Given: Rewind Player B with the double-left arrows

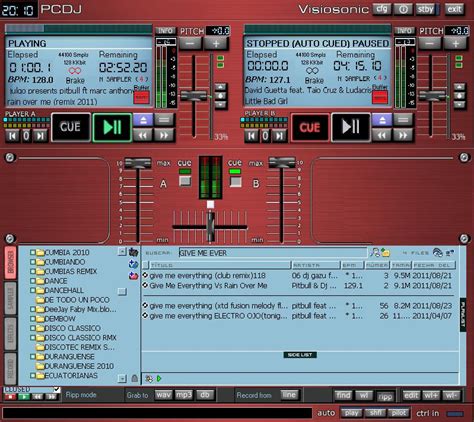Looking at the screenshot, I should point(382,135).
